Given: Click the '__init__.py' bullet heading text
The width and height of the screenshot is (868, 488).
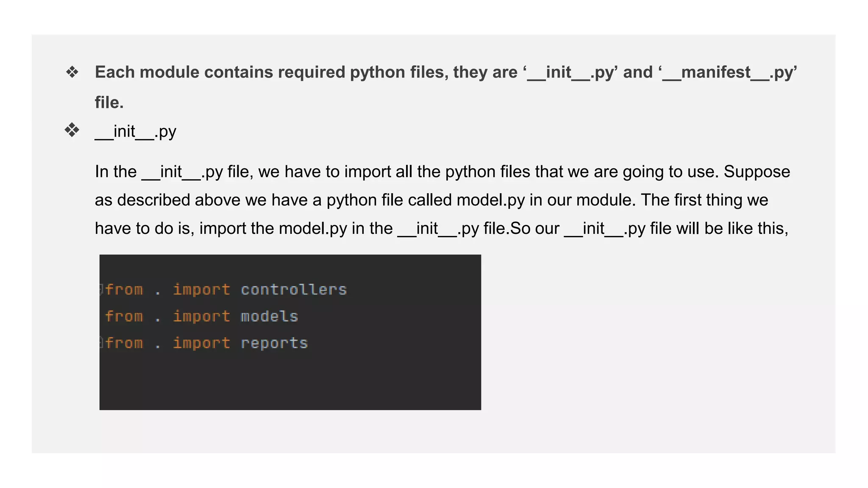Looking at the screenshot, I should point(136,132).
